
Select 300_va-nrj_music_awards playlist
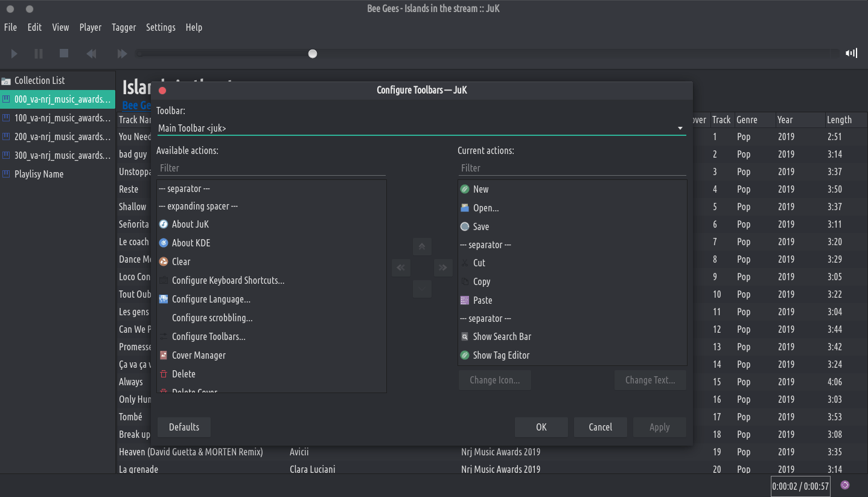click(57, 155)
